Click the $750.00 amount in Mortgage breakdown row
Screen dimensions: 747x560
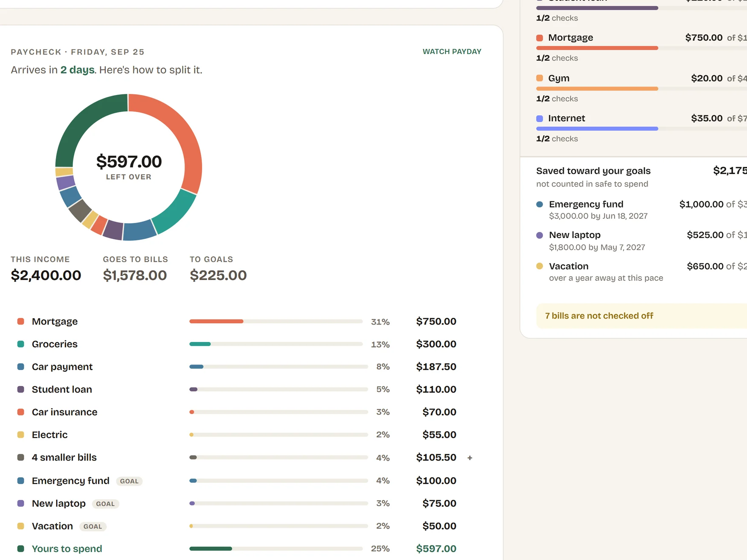[x=436, y=321]
